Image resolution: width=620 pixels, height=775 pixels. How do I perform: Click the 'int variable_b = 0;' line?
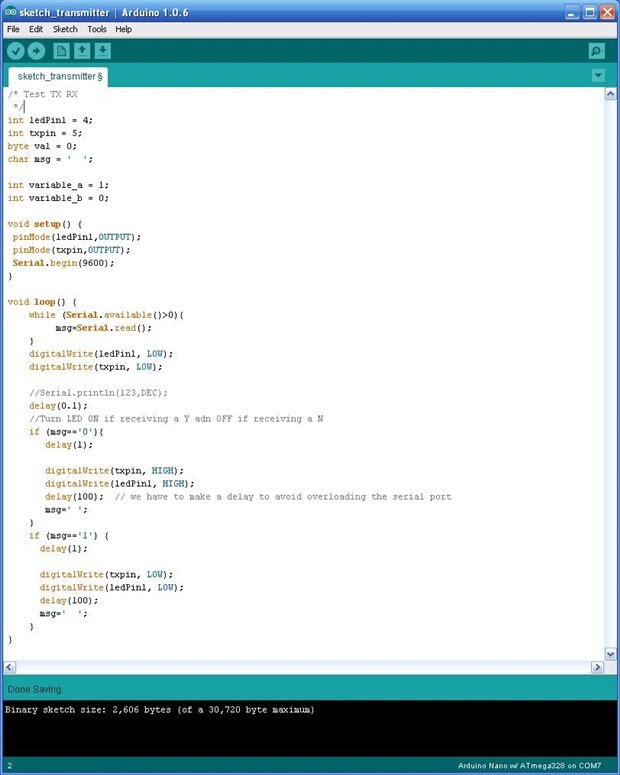pyautogui.click(x=58, y=198)
